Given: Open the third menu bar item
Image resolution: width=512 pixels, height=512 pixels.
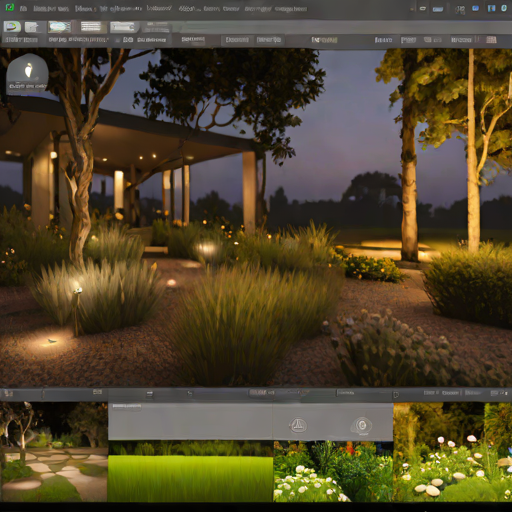Looking at the screenshot, I should 86,9.
